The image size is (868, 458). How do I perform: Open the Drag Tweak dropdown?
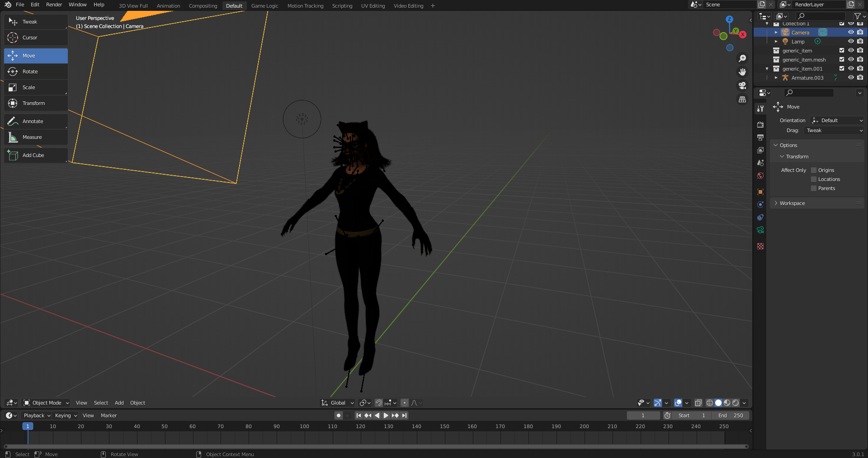834,130
